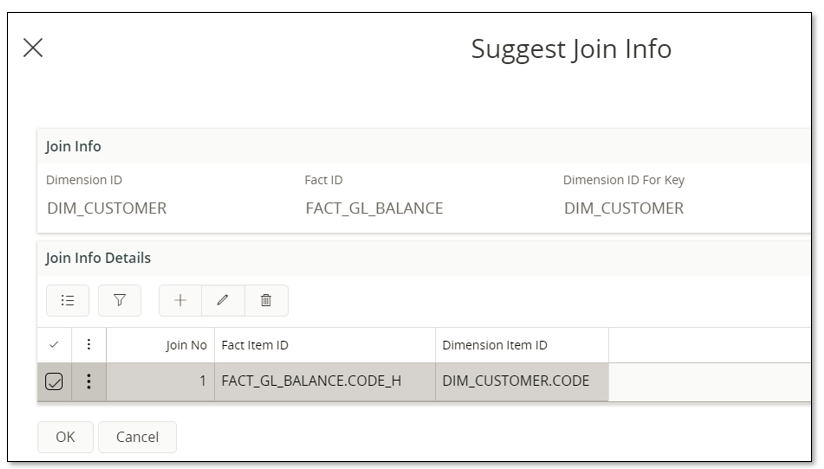Click the Fact ID field FACT_GL_BALANCE
Screen dimensions: 824x469
(374, 209)
